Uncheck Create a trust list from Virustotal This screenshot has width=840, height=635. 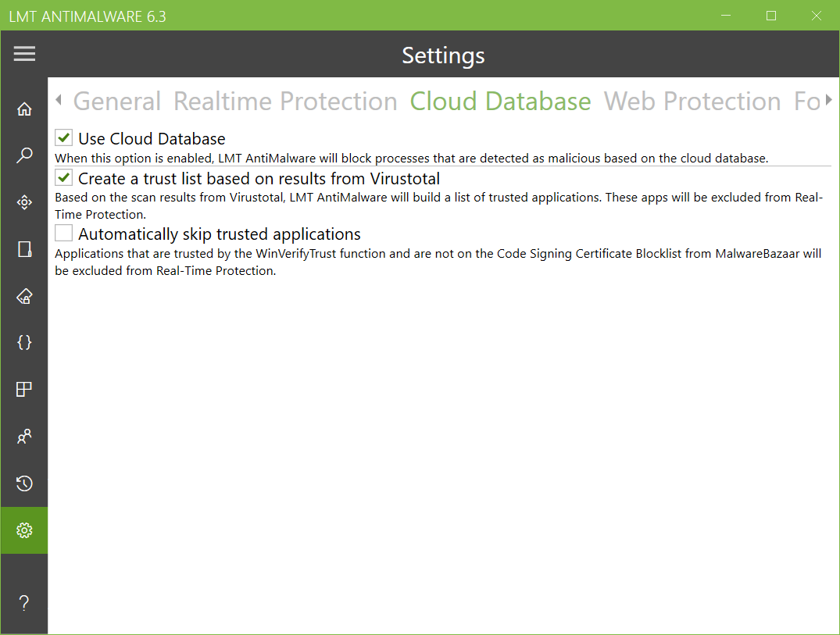tap(64, 178)
